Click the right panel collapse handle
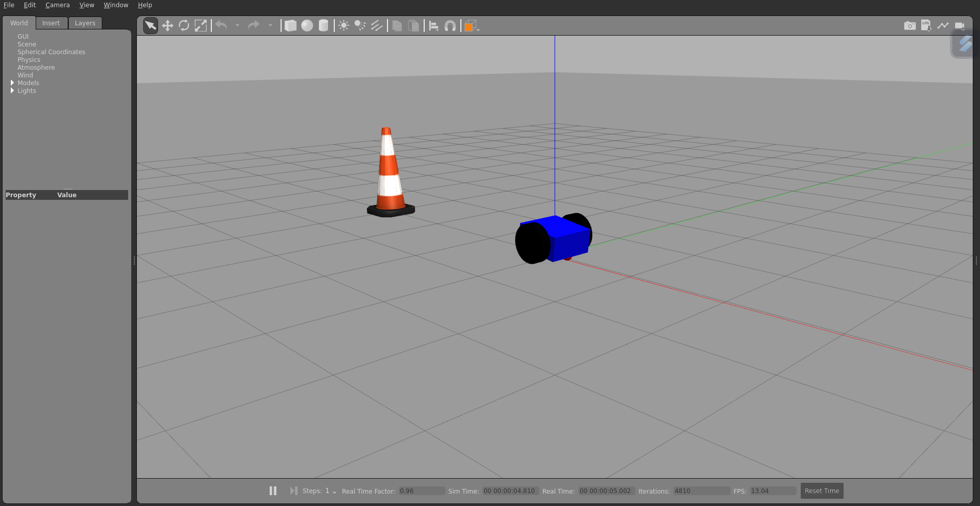This screenshot has height=506, width=980. pos(976,260)
